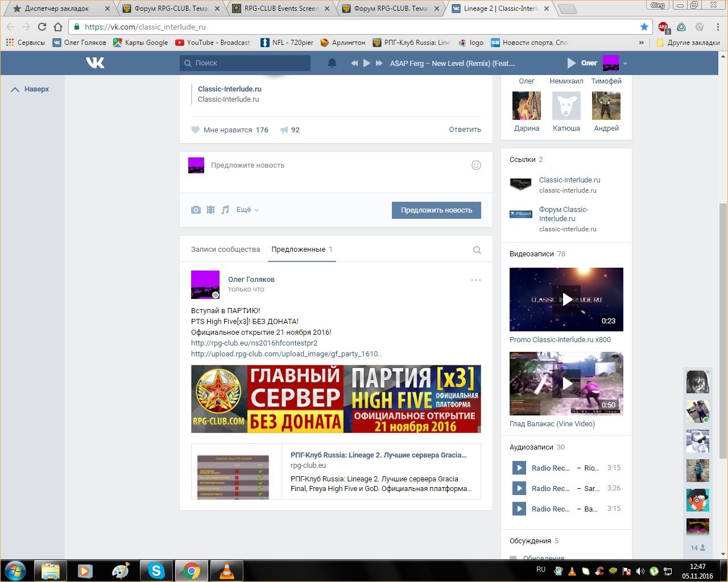Open the YouTube - Broadcast bookmark
728x582 pixels.
[x=213, y=43]
